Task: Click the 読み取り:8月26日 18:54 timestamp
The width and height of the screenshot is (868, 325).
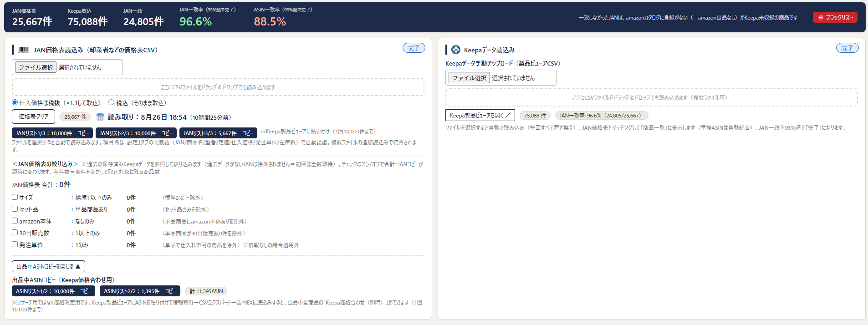Action: 169,117
